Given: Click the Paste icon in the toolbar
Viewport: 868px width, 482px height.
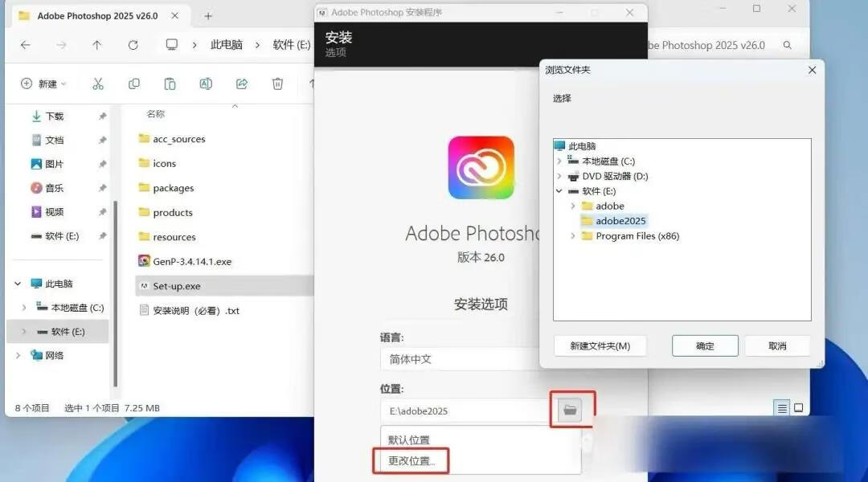Looking at the screenshot, I should [170, 84].
